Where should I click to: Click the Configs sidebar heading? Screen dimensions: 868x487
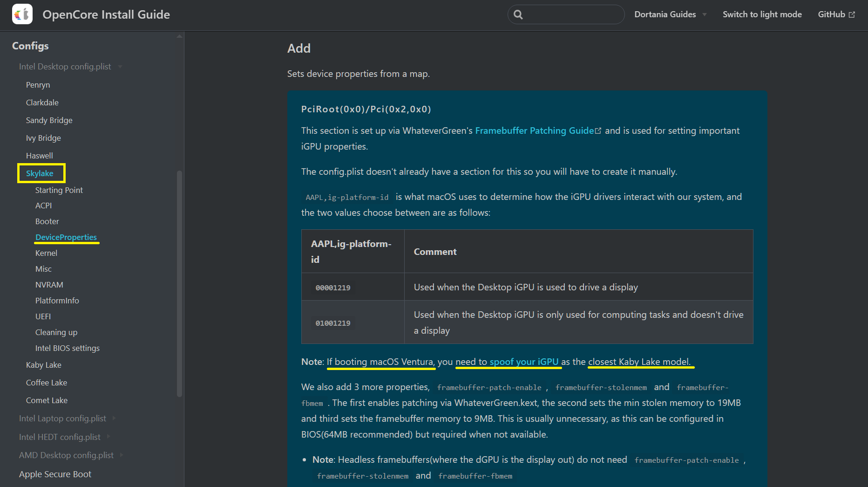coord(30,46)
